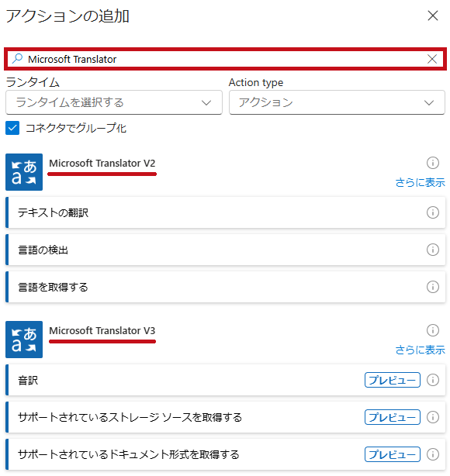The image size is (450, 476).
Task: Show info icon for 音訳 action
Action: tap(433, 380)
